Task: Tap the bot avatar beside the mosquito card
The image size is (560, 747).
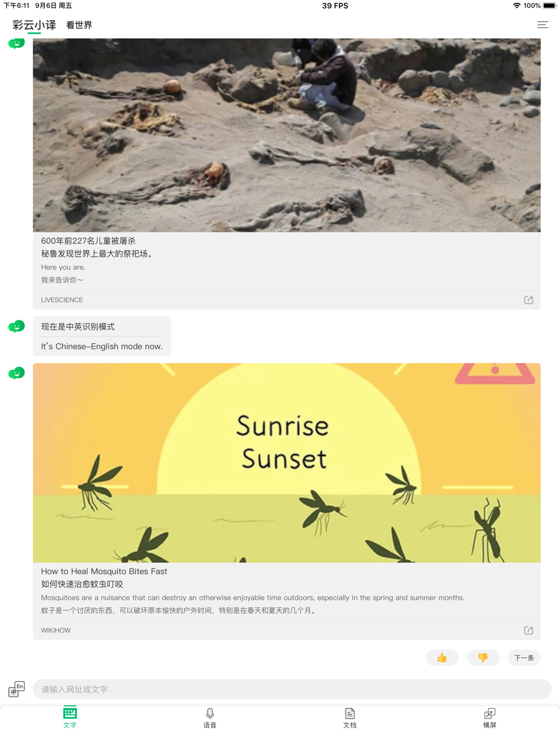Action: tap(17, 373)
